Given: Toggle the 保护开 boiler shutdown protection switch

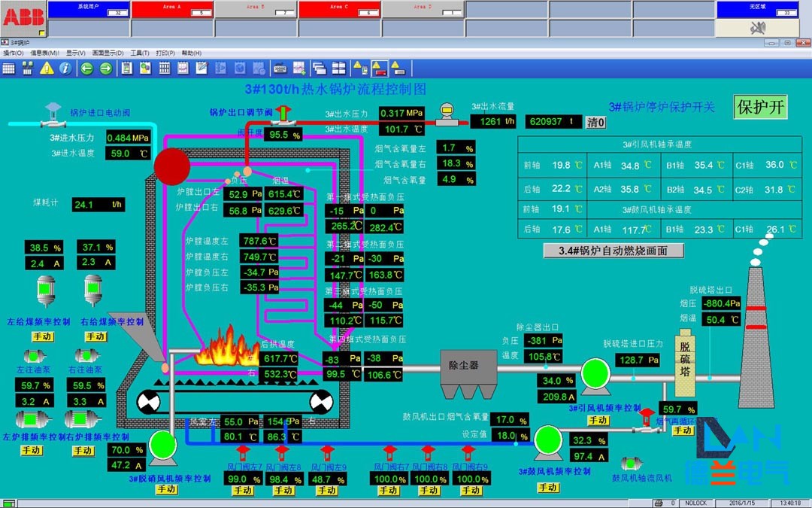Looking at the screenshot, I should point(761,107).
